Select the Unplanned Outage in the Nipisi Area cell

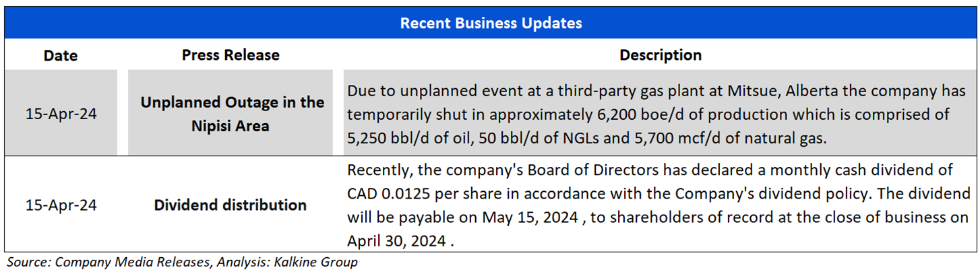[x=231, y=114]
